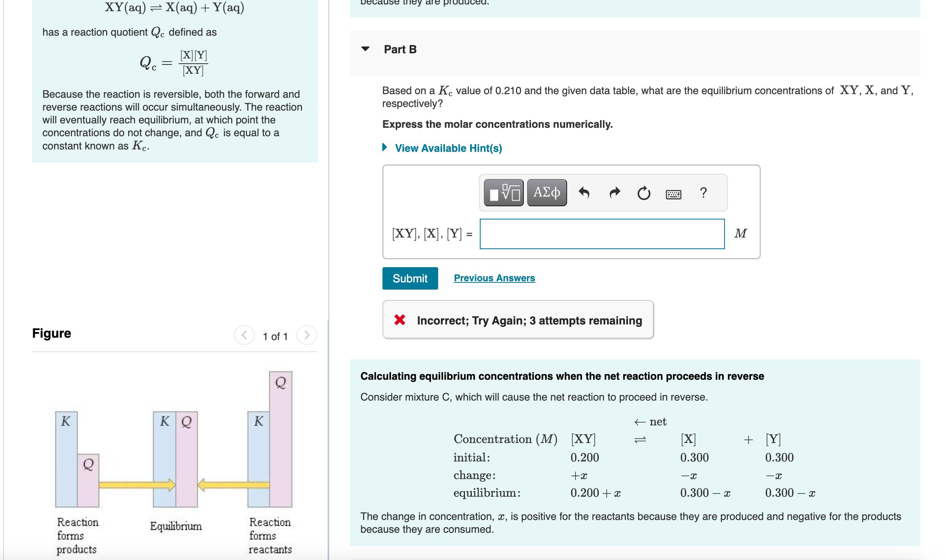Click the [XY], [X], [Y] answer field
The image size is (946, 560).
[602, 234]
